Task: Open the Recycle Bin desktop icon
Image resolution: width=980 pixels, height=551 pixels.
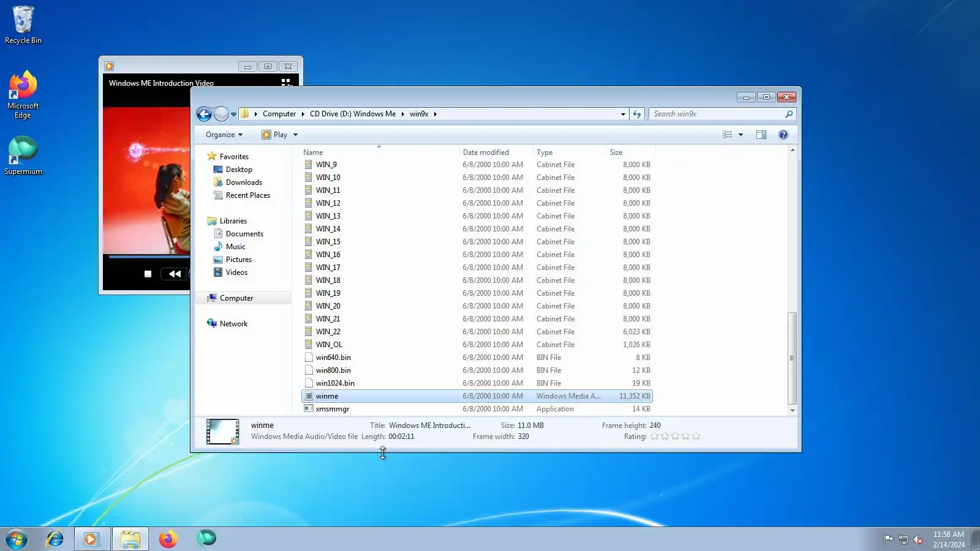Action: click(23, 25)
